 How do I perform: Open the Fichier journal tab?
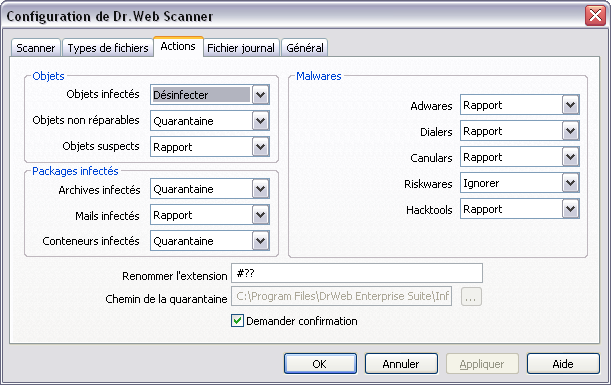click(241, 48)
